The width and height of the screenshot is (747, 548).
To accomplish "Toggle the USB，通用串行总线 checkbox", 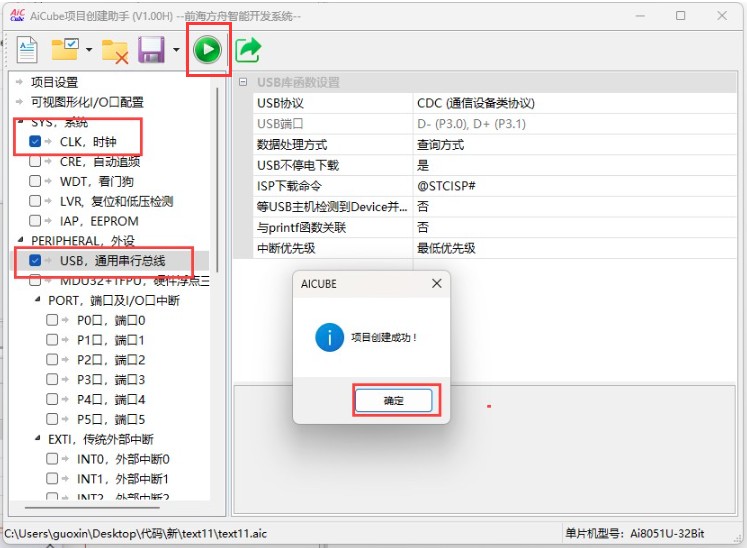I will point(35,261).
